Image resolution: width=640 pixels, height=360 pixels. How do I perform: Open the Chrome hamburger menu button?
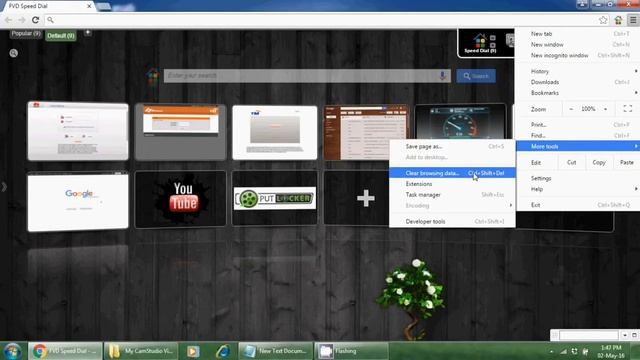tap(633, 20)
